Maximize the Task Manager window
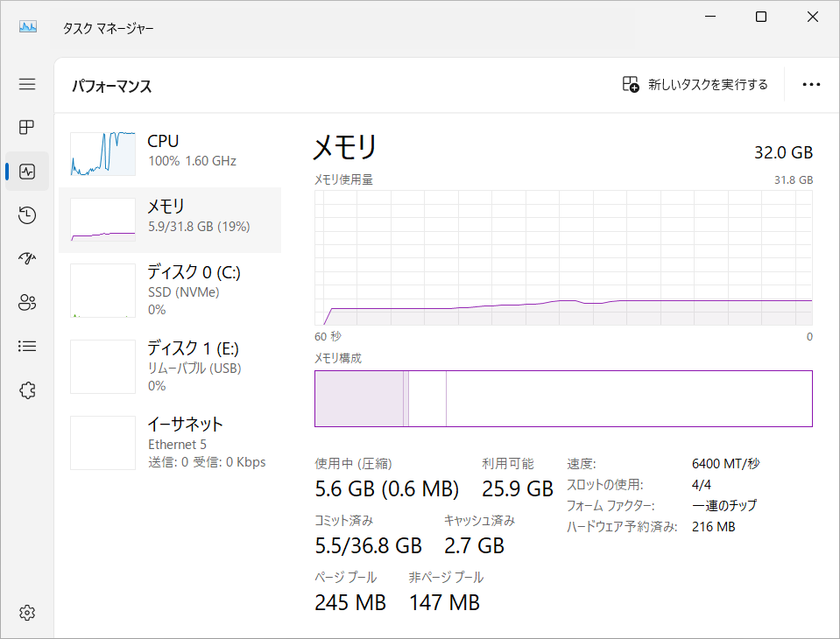This screenshot has width=840, height=639. pyautogui.click(x=761, y=18)
